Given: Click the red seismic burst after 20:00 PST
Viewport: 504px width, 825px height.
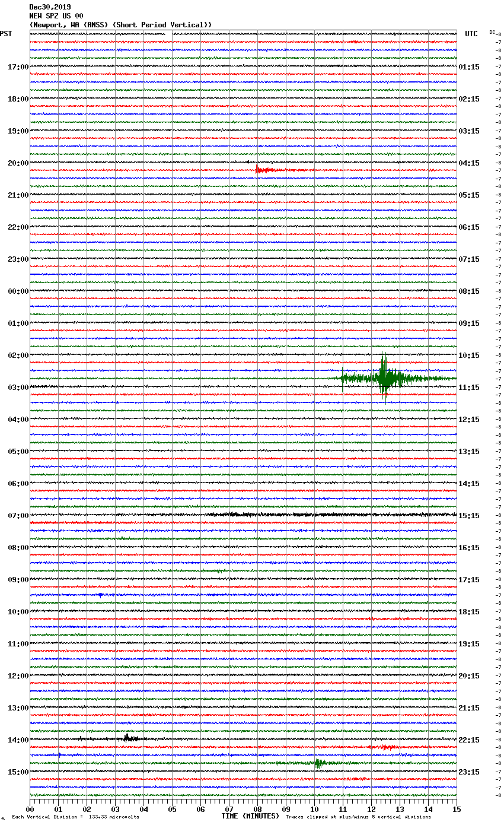Looking at the screenshot, I should click(x=261, y=170).
